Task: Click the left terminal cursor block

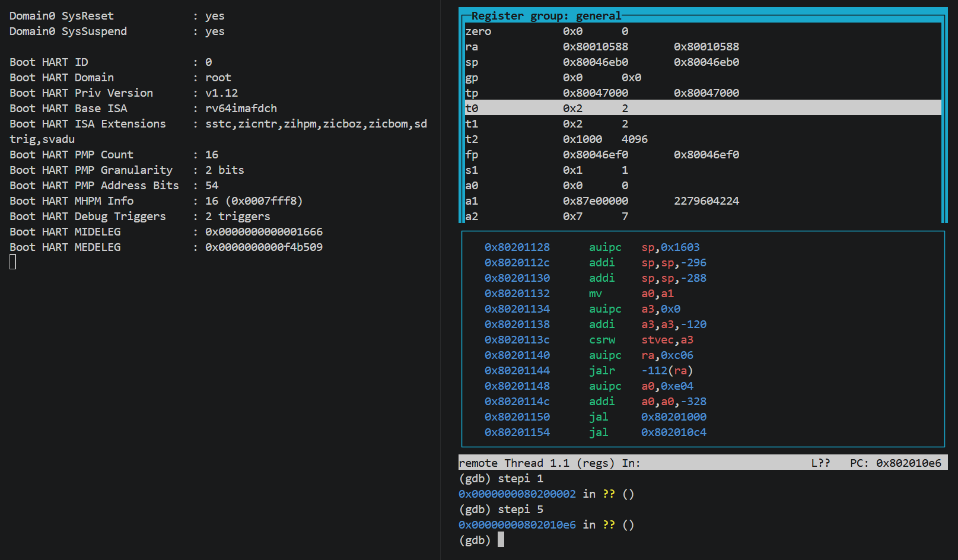Action: [x=12, y=262]
